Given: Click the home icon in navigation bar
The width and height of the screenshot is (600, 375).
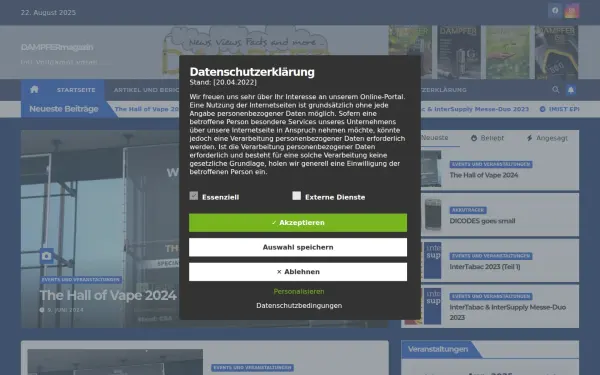Looking at the screenshot, I should [x=34, y=90].
